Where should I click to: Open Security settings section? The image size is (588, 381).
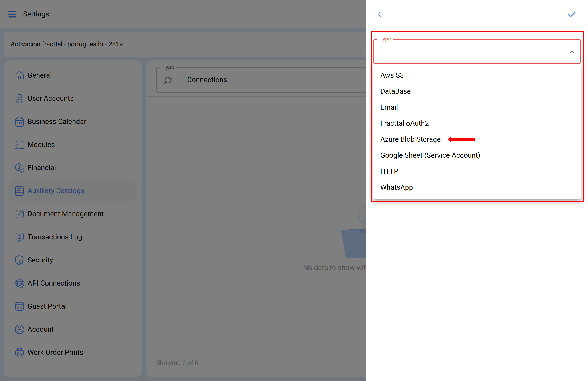pos(40,260)
